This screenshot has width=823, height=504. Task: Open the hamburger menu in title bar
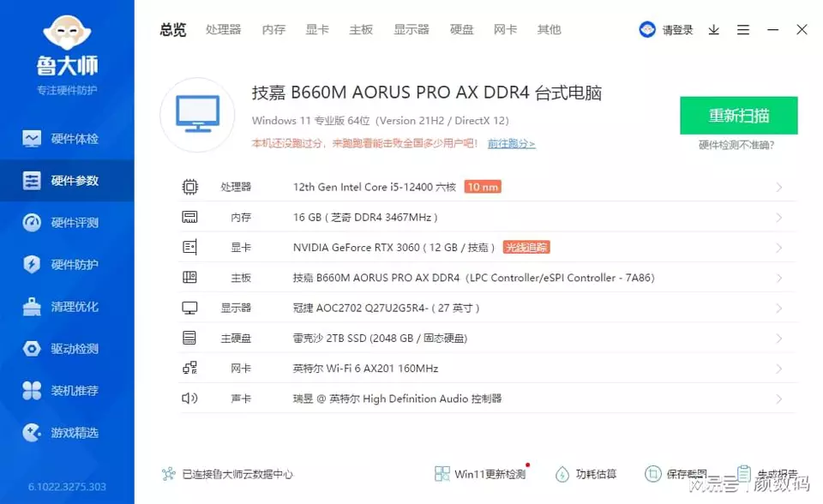tap(743, 30)
